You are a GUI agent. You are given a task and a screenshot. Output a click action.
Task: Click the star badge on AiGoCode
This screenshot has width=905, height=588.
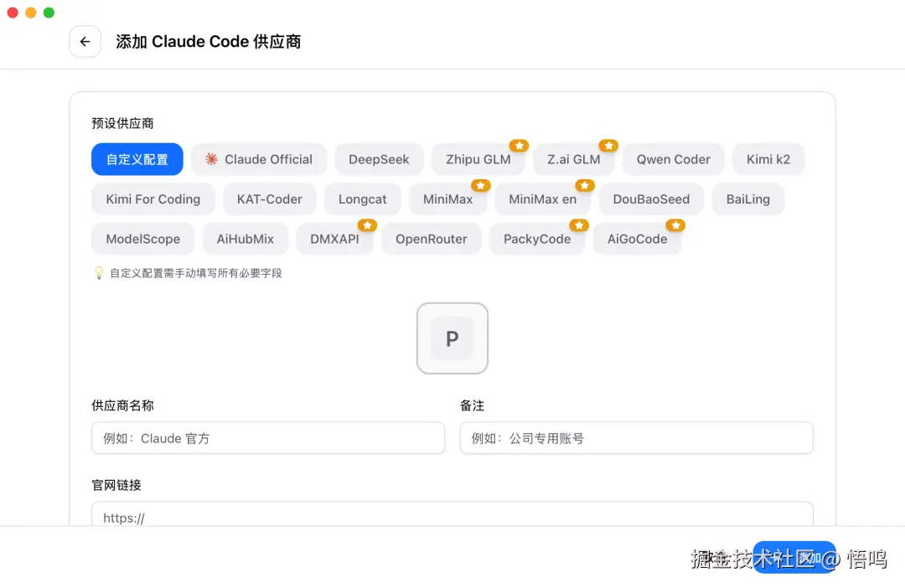[x=676, y=225]
